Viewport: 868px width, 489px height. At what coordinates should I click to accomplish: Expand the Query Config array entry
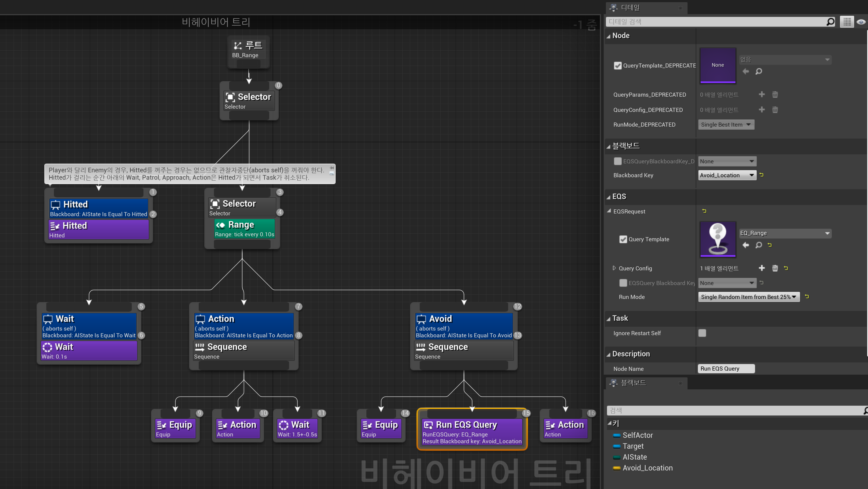click(x=614, y=268)
